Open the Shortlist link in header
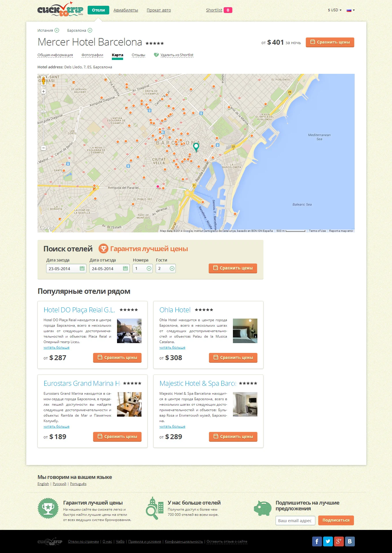Viewport: 392px width, 553px height. [x=214, y=10]
